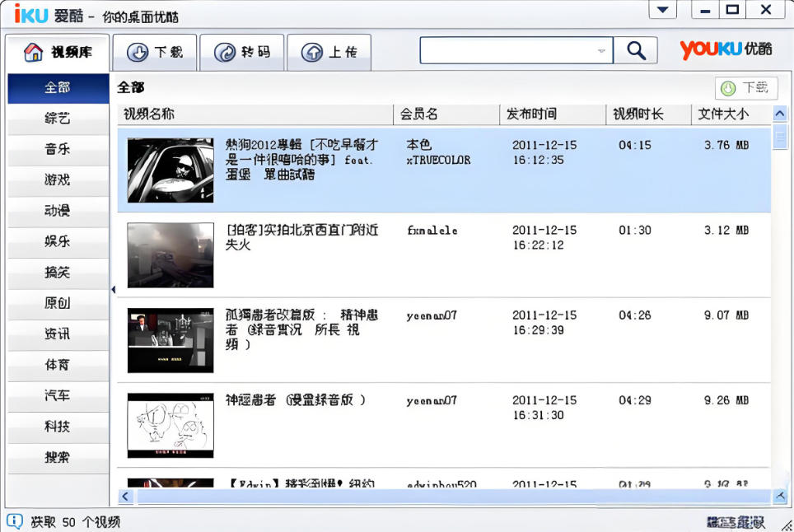Select the 动漫 category

tap(58, 211)
